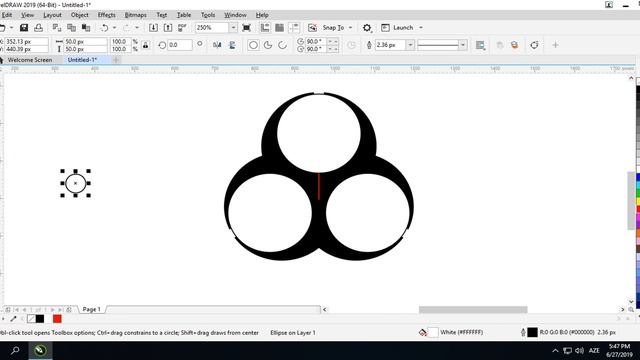Click the volume icon in system tray
640x360 pixels.
(580, 351)
